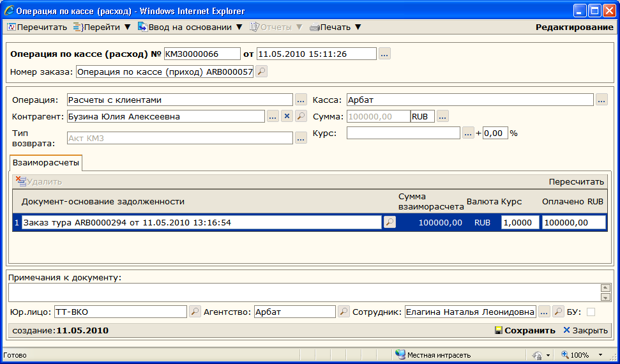Toggle the БУ checkbox
The image size is (620, 364).
point(591,312)
